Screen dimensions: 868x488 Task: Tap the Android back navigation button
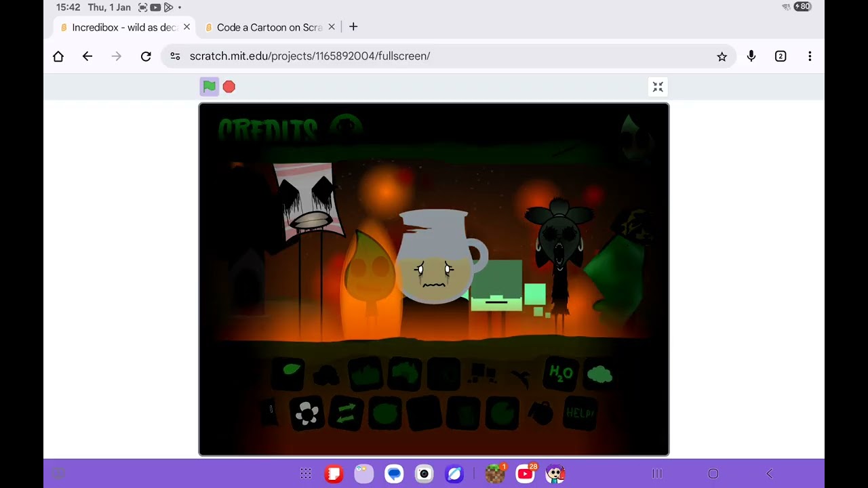coord(770,474)
